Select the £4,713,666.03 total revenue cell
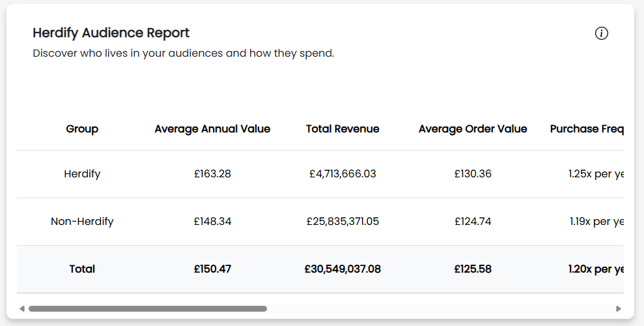The height and width of the screenshot is (326, 644). point(343,174)
